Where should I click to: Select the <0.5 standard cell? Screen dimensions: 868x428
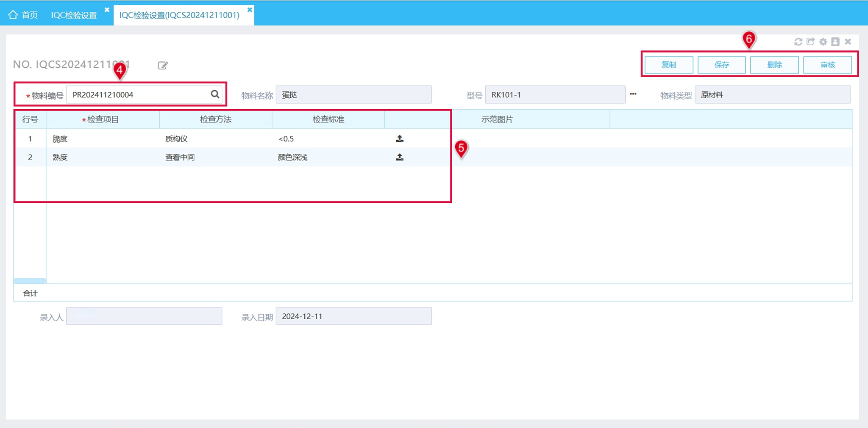(x=328, y=138)
